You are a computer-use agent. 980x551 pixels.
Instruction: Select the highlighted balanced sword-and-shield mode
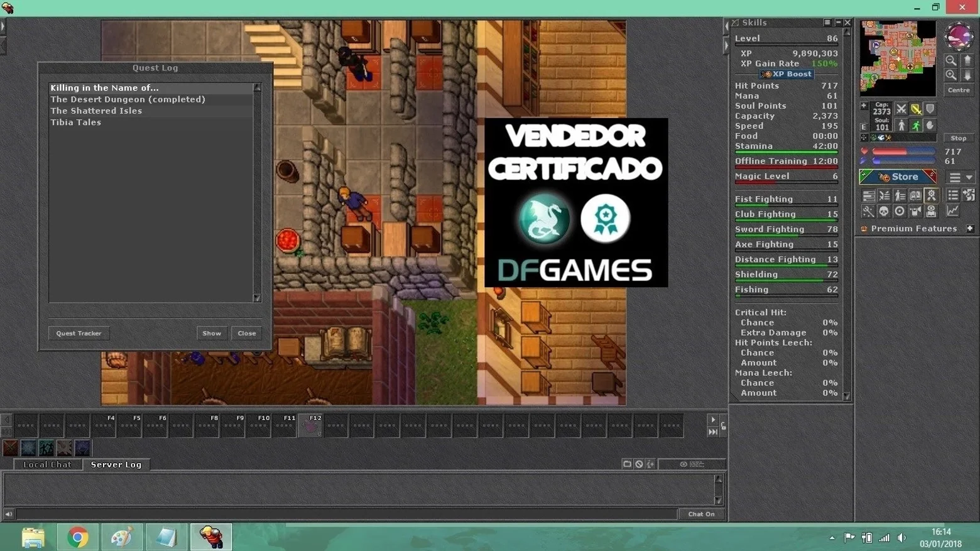[916, 109]
